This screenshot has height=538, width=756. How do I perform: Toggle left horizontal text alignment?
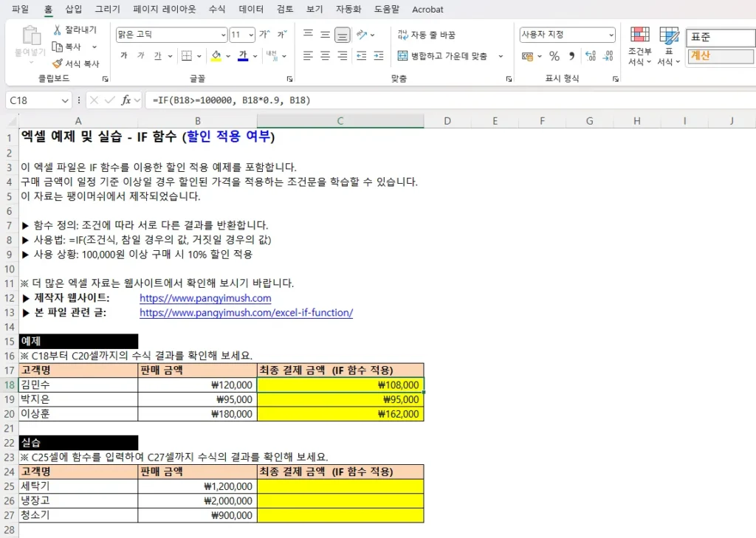[308, 56]
